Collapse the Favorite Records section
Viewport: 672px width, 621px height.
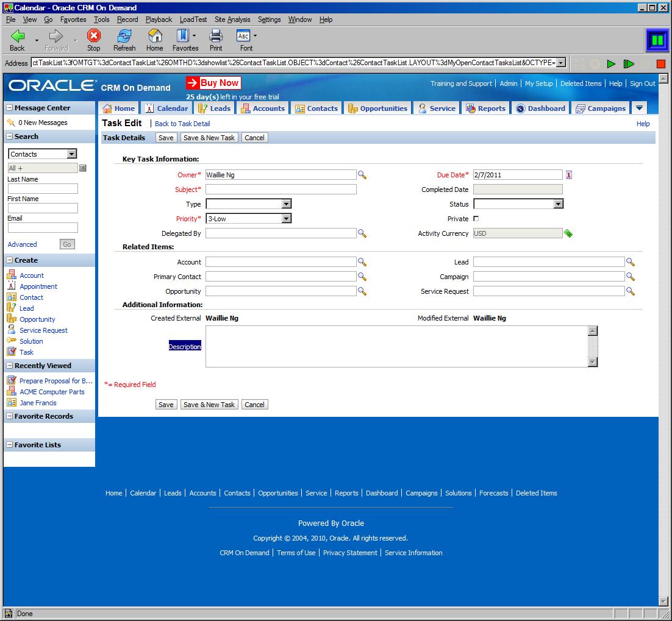pyautogui.click(x=9, y=416)
